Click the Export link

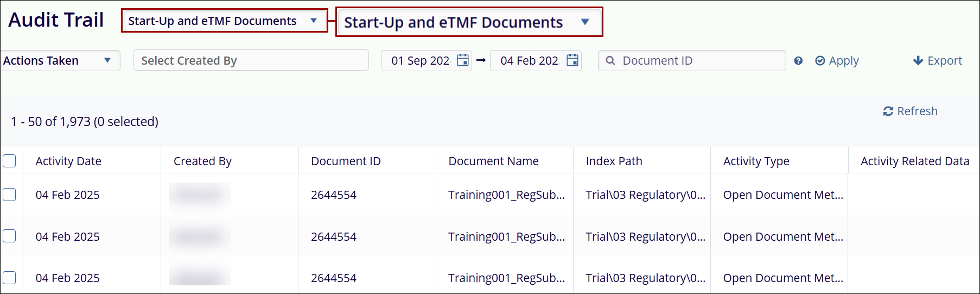tap(944, 61)
